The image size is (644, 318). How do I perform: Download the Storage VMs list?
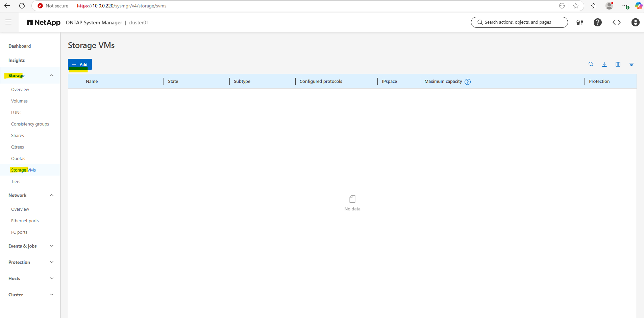pyautogui.click(x=604, y=64)
